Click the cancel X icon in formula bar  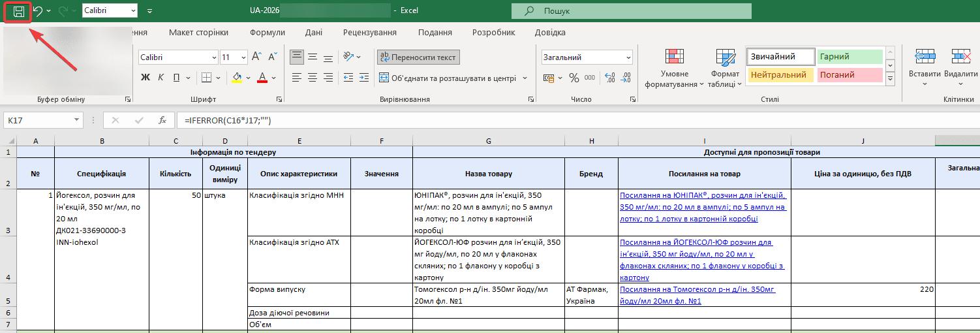point(115,120)
